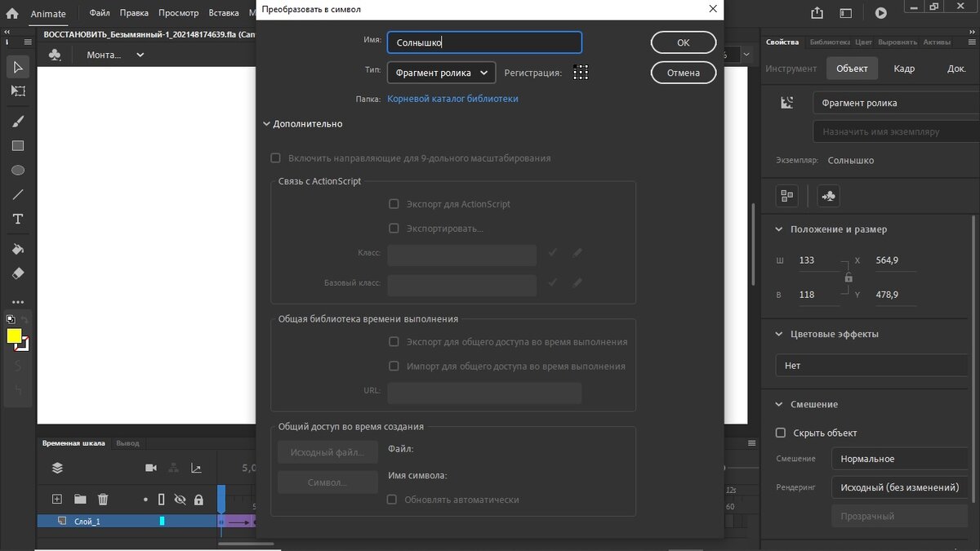Image resolution: width=980 pixels, height=551 pixels.
Task: Open the View menu
Action: tap(178, 13)
